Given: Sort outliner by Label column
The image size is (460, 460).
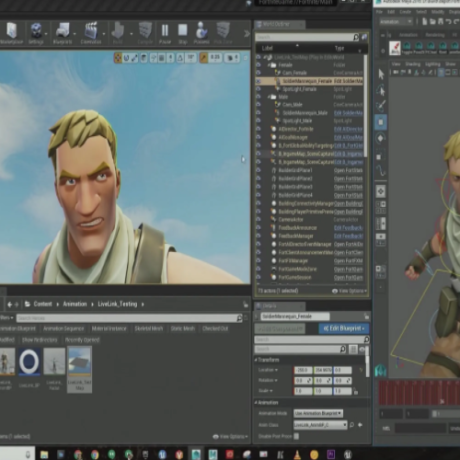Looking at the screenshot, I should (268, 48).
